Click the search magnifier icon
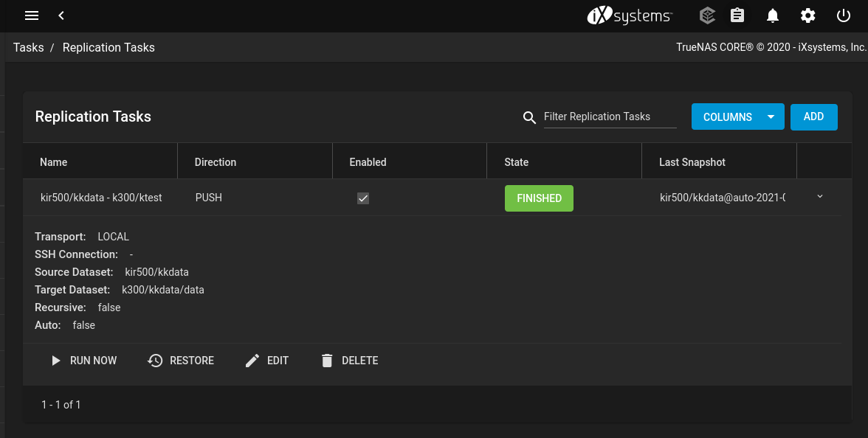Image resolution: width=868 pixels, height=438 pixels. coord(529,117)
